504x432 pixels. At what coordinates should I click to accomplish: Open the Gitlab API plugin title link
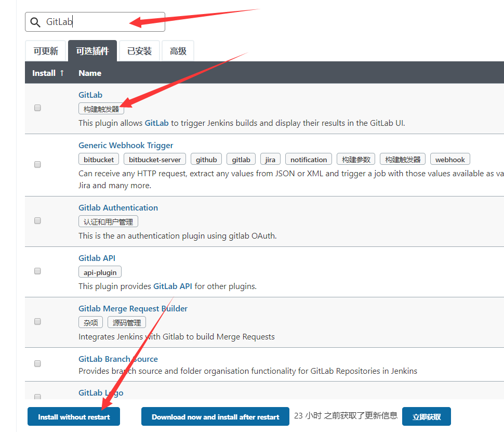97,258
